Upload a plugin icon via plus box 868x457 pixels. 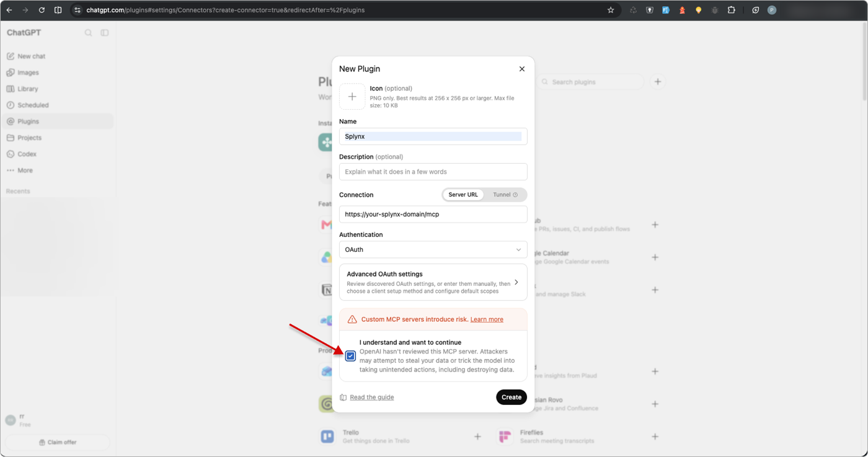352,97
